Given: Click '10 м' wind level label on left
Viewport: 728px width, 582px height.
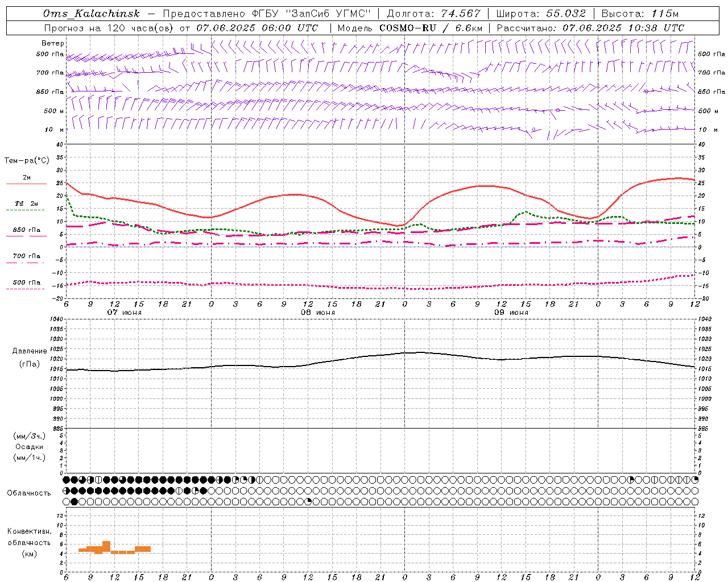Looking at the screenshot, I should 55,130.
